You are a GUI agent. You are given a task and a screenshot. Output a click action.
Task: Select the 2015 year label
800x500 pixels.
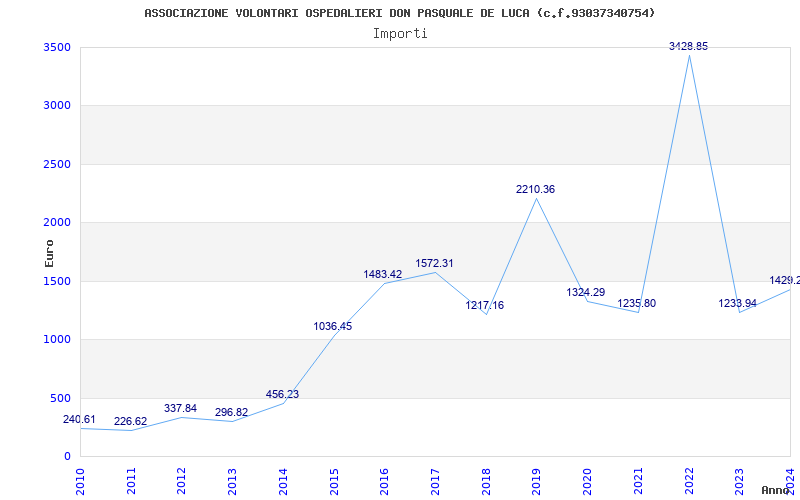click(x=334, y=481)
